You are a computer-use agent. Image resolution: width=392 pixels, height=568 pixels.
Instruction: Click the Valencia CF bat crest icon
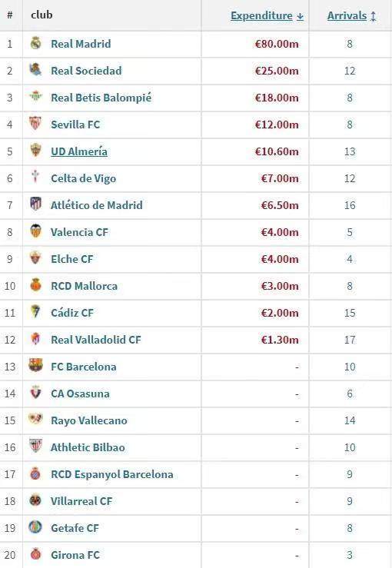coord(35,231)
